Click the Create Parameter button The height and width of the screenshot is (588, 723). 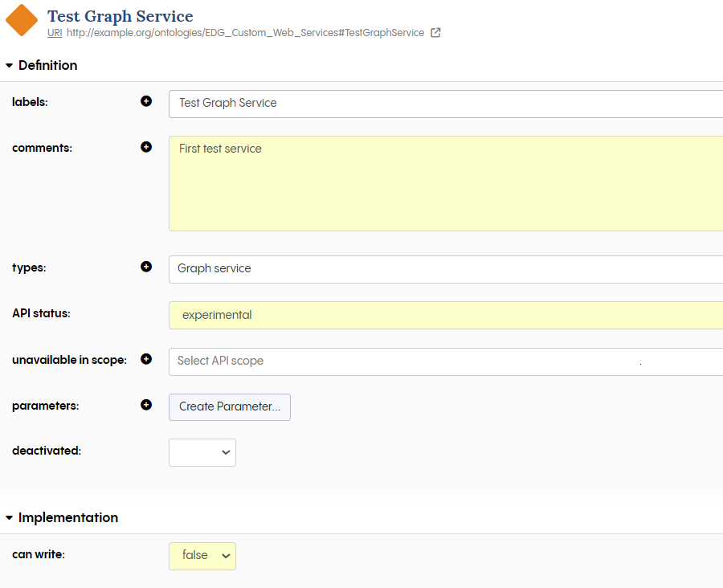(229, 407)
